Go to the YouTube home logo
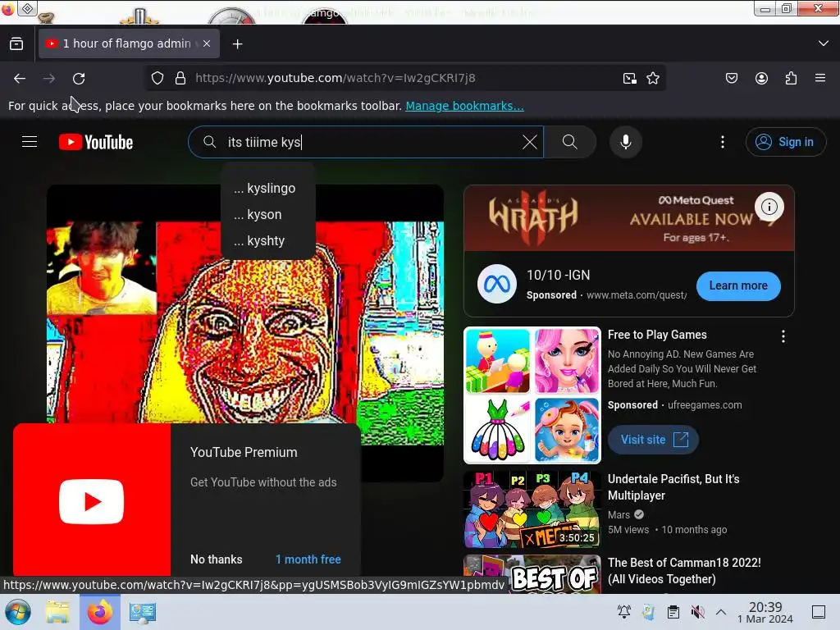 click(96, 142)
